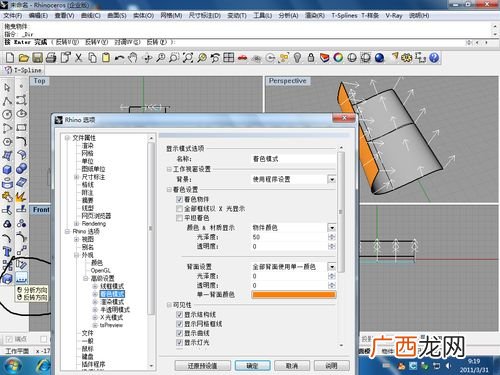
Task: Print using the printer toolbar icon
Action: coord(51,58)
